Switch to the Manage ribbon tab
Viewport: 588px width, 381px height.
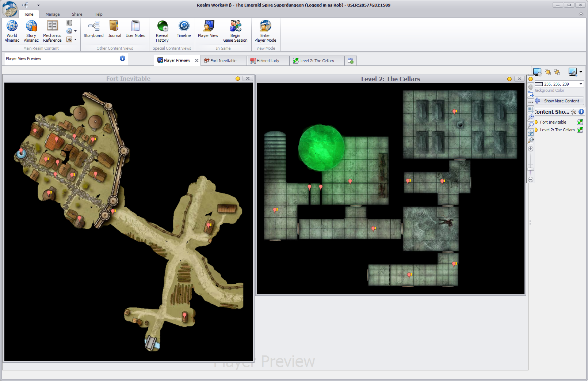[53, 14]
